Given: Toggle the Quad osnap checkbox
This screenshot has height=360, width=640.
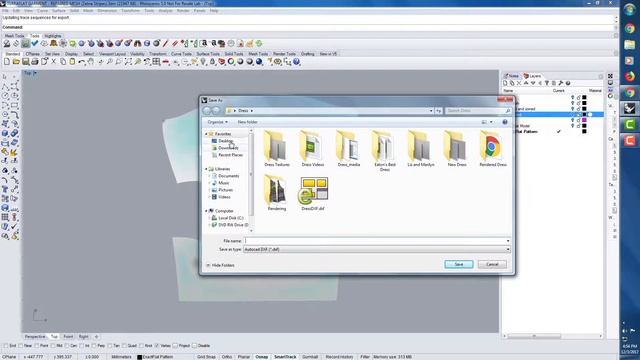Looking at the screenshot, I should [x=124, y=346].
